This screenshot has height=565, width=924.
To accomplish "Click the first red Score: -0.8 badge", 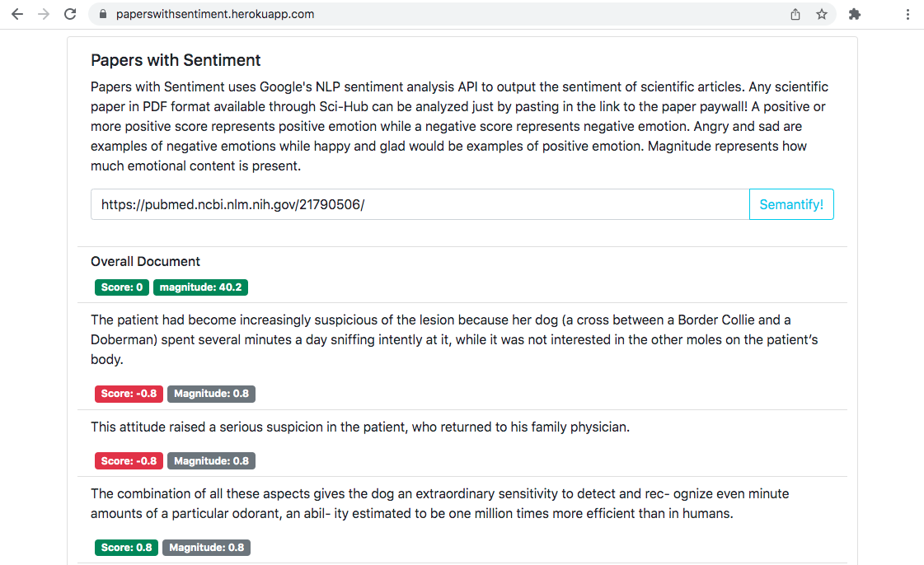I will (129, 394).
